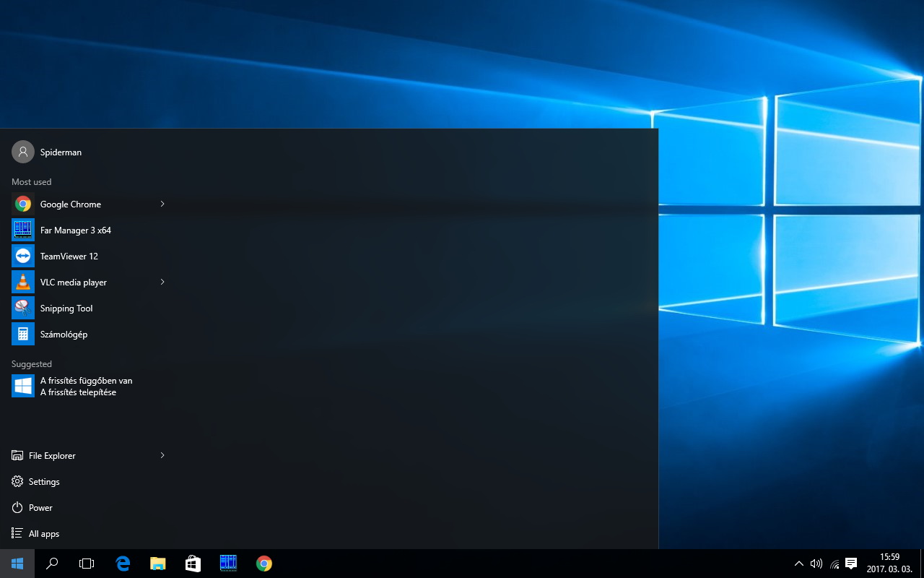
Task: Open Google Chrome from Most used list
Action: (x=70, y=204)
